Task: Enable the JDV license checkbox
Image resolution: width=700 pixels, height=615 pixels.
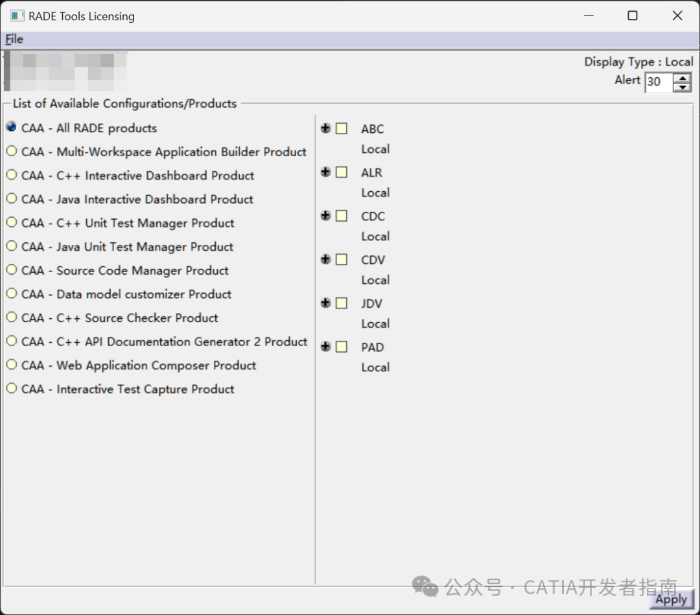Action: click(x=342, y=303)
